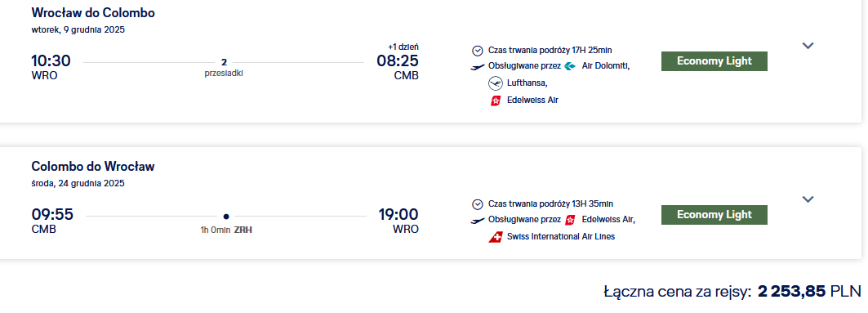Click the Wrocław do Colombo heading
The image size is (868, 313).
[93, 13]
